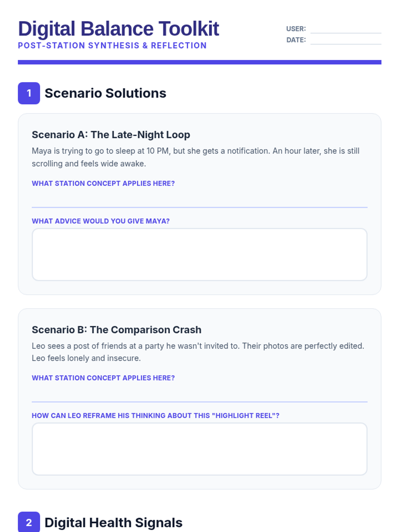Click the advice for Maya text box
Screen dimensions: 399x532
click(x=199, y=254)
